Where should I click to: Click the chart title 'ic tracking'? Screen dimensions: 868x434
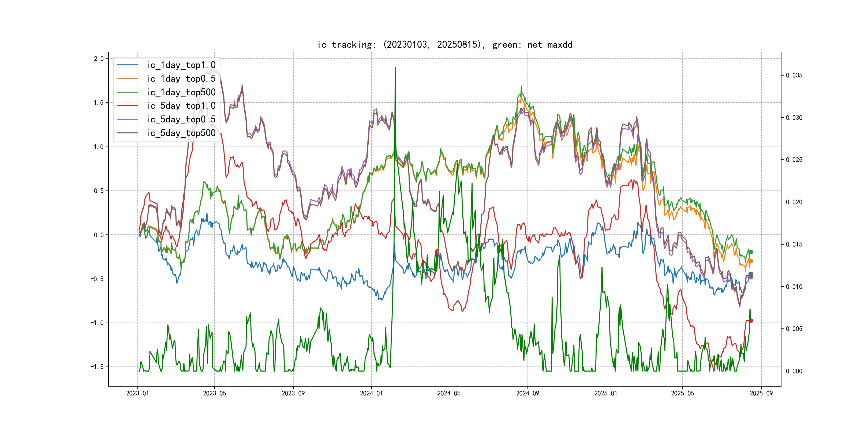[x=445, y=44]
